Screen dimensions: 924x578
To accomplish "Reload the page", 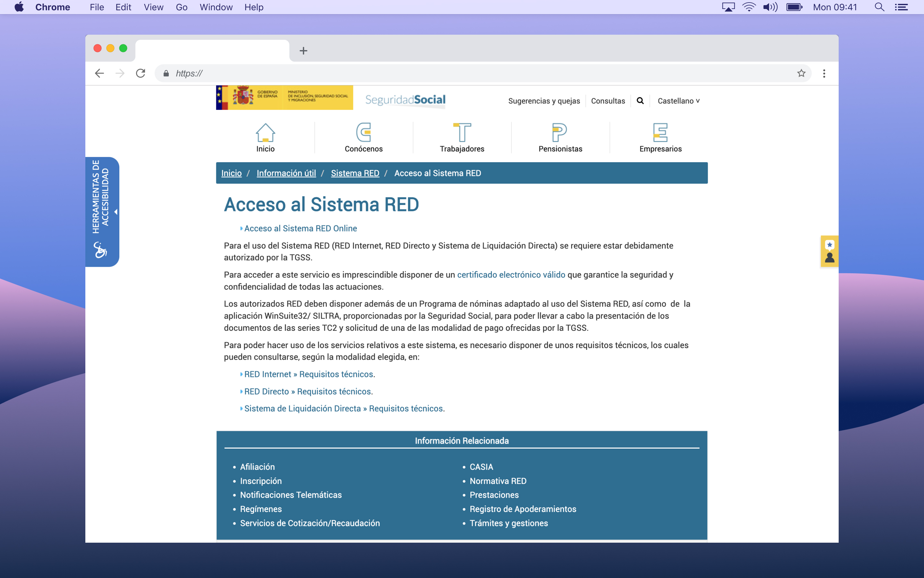I will tap(141, 74).
